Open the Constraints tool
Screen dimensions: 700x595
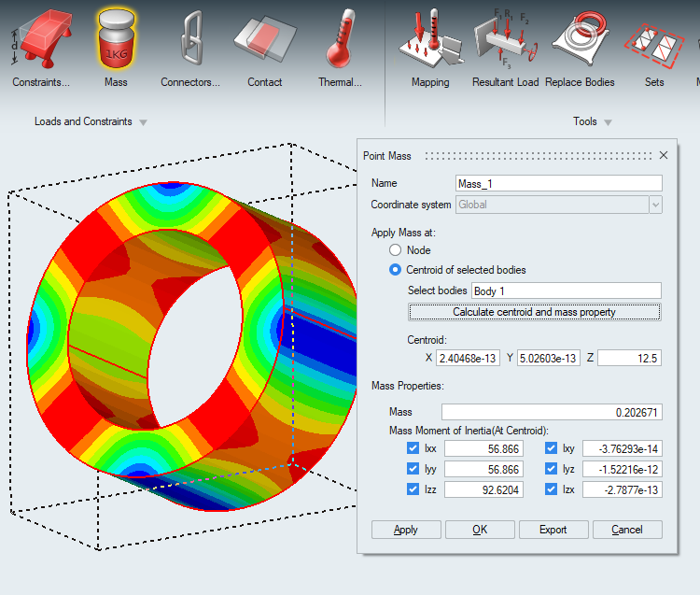pos(41,47)
